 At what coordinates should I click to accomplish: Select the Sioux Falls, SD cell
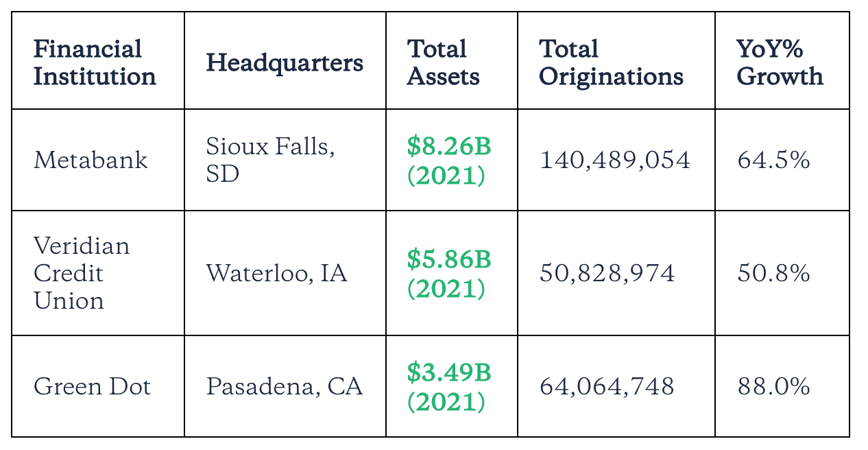pos(270,160)
